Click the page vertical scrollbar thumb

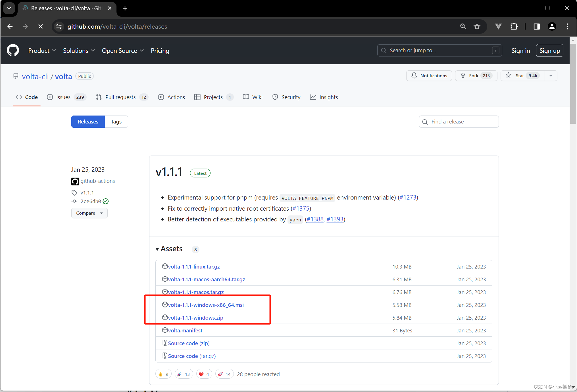tap(573, 83)
